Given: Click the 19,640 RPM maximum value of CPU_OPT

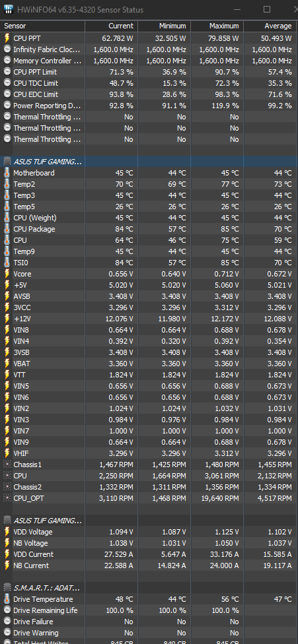Looking at the screenshot, I should pyautogui.click(x=222, y=498).
